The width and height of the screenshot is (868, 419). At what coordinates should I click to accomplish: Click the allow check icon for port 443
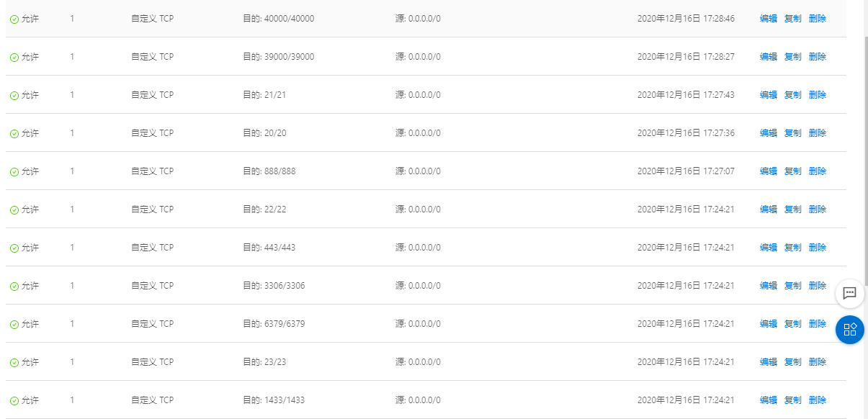pyautogui.click(x=14, y=248)
